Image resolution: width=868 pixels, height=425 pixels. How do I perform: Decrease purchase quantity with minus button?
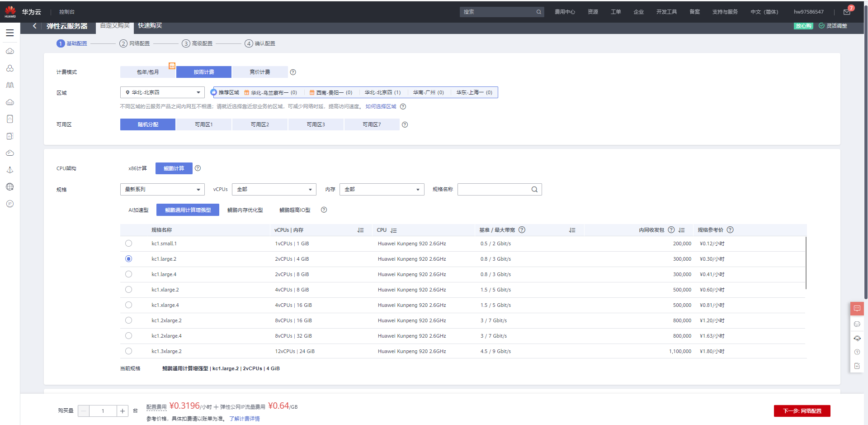(84, 411)
